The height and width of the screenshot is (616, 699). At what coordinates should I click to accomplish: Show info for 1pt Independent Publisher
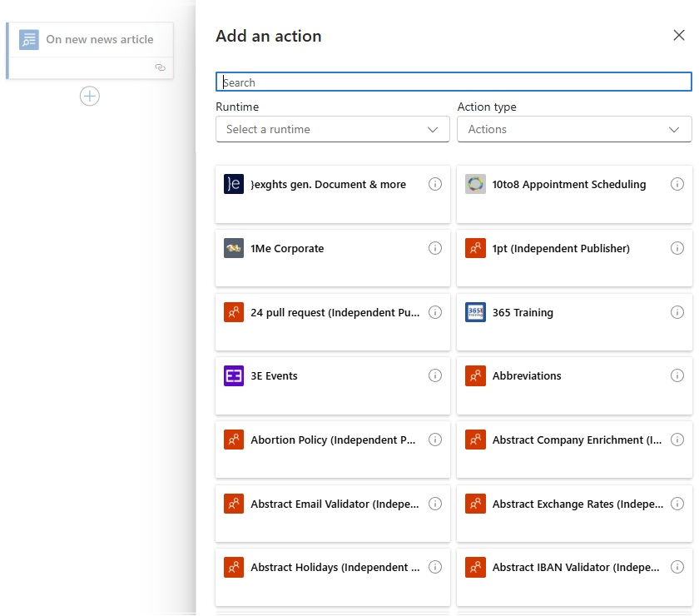click(677, 248)
